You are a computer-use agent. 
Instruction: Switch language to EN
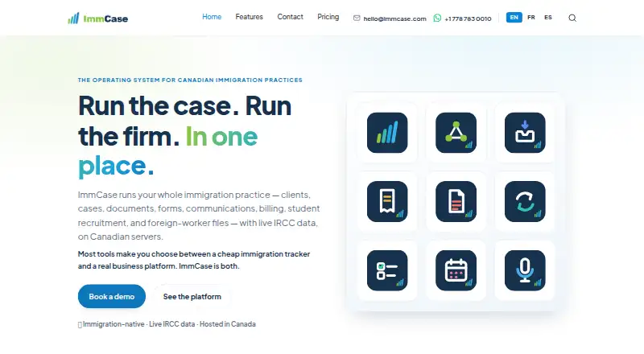(x=514, y=17)
